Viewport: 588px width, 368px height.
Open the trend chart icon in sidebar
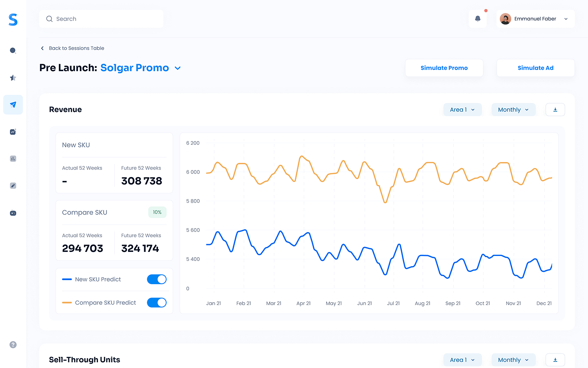point(13,132)
